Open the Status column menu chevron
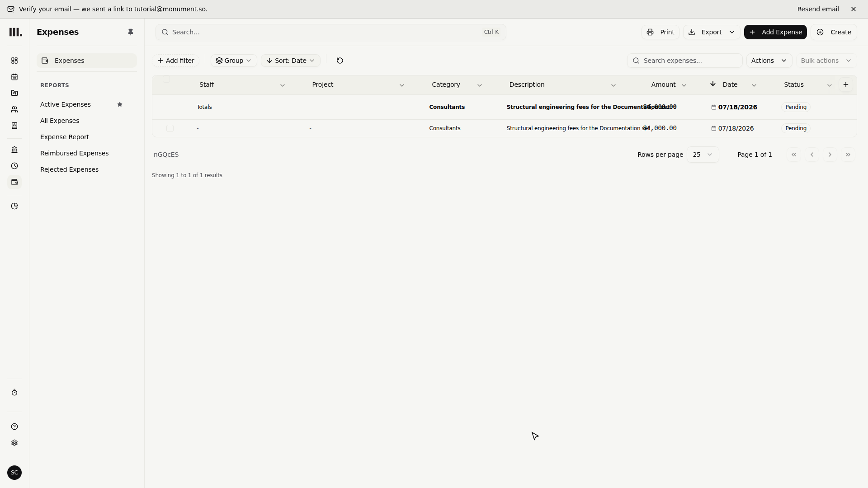This screenshot has width=868, height=488. [x=830, y=85]
